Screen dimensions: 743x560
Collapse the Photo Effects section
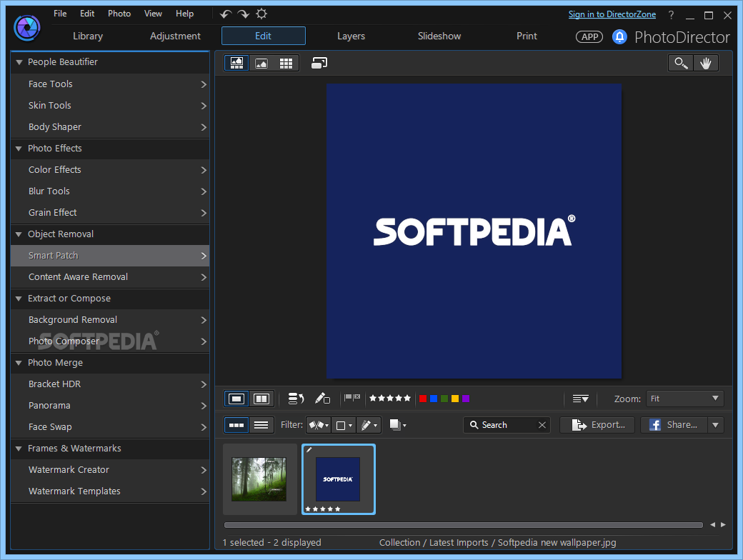click(x=19, y=149)
